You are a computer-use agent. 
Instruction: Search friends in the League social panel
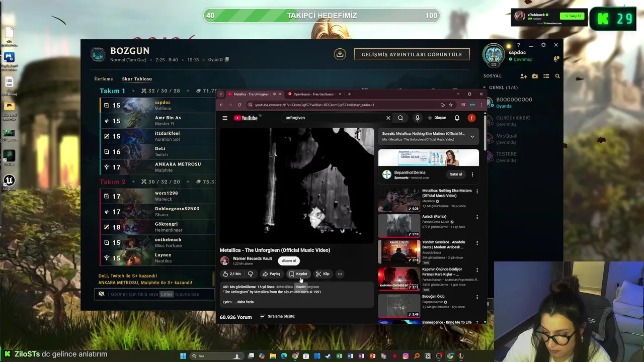click(x=557, y=76)
